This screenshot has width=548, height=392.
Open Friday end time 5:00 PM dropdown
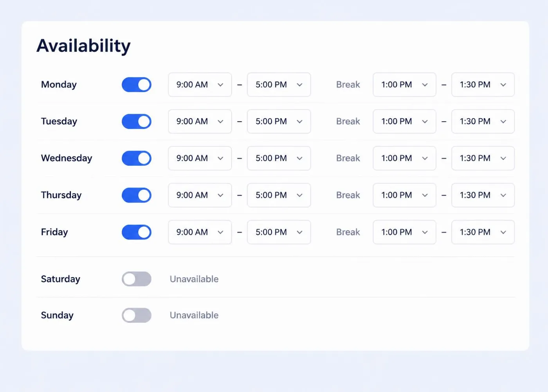click(279, 232)
